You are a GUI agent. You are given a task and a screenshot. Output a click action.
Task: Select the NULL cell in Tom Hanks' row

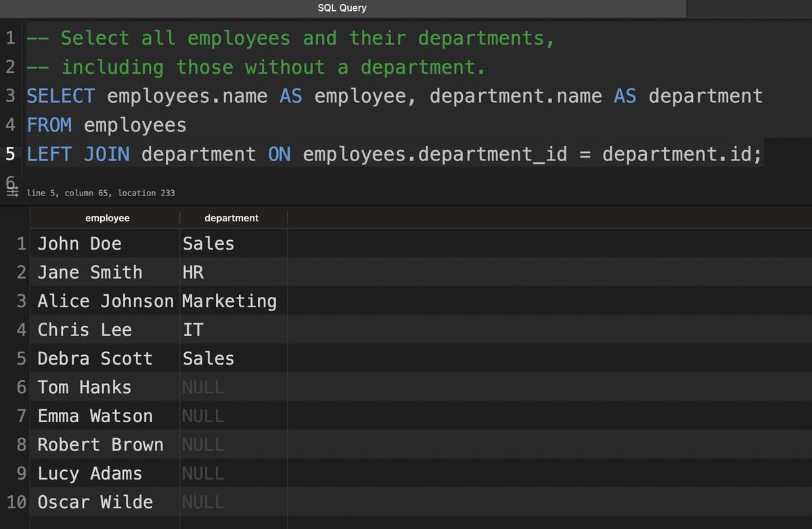[234, 387]
